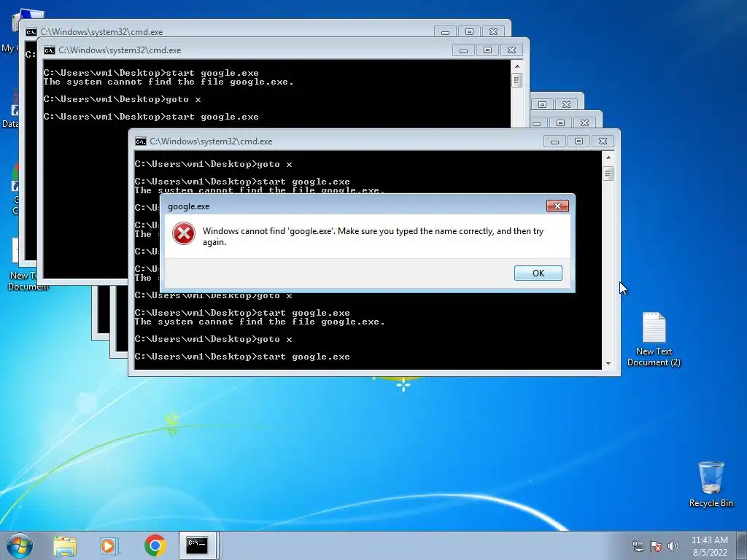
Task: Maximize the second cmd.exe window
Action: coord(487,50)
